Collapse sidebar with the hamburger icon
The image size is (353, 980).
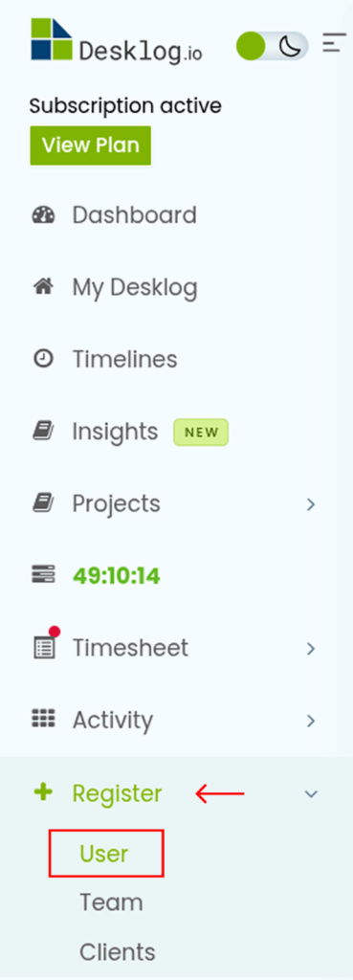[x=334, y=42]
